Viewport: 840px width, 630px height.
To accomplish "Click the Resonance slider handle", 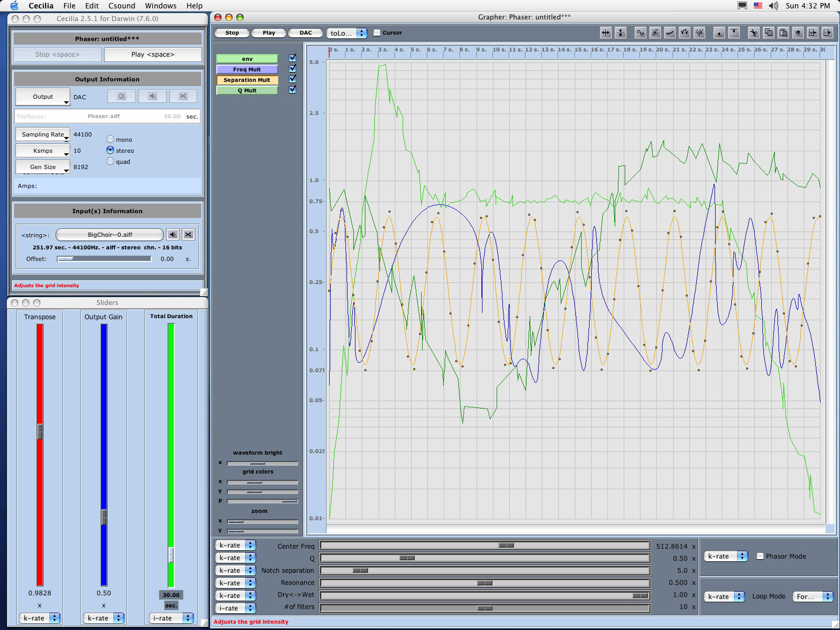I will point(485,583).
